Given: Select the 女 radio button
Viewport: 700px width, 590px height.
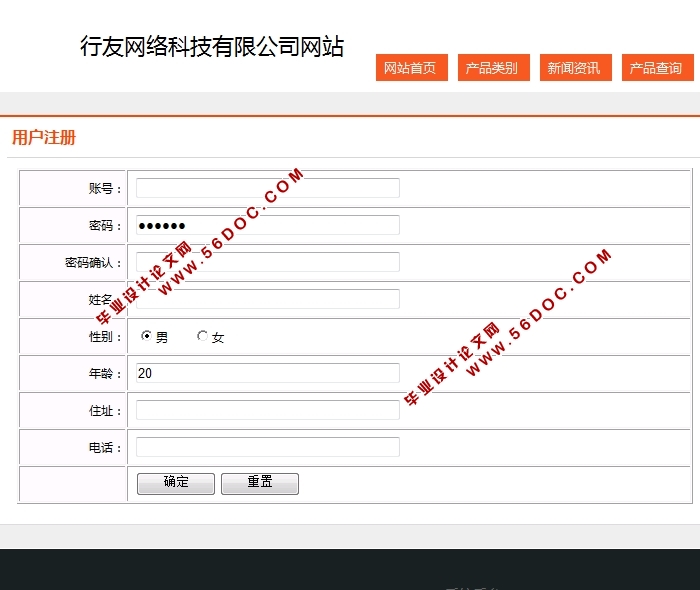Looking at the screenshot, I should coord(202,336).
